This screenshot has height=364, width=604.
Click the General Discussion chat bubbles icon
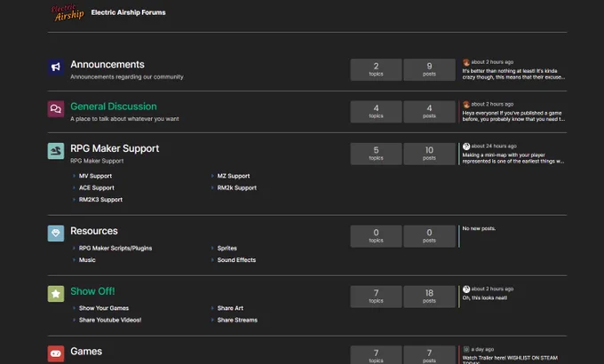(x=56, y=109)
